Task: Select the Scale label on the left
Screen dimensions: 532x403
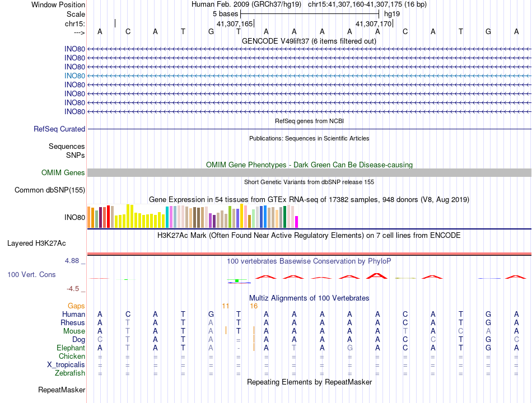Action: (76, 14)
